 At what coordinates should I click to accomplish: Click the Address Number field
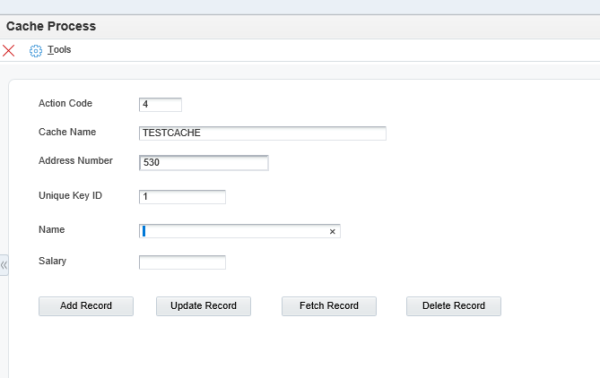click(x=204, y=163)
